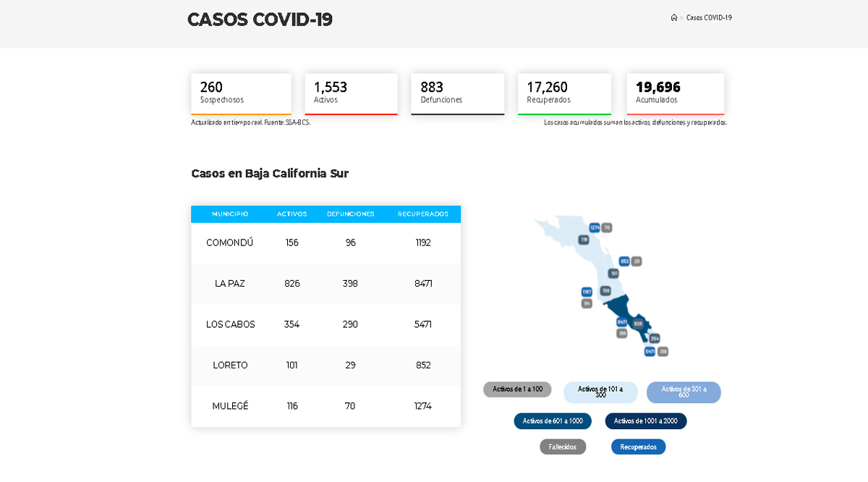Toggle the Fallecidos legend pill
Viewport: 868px width, 482px height.
[563, 447]
